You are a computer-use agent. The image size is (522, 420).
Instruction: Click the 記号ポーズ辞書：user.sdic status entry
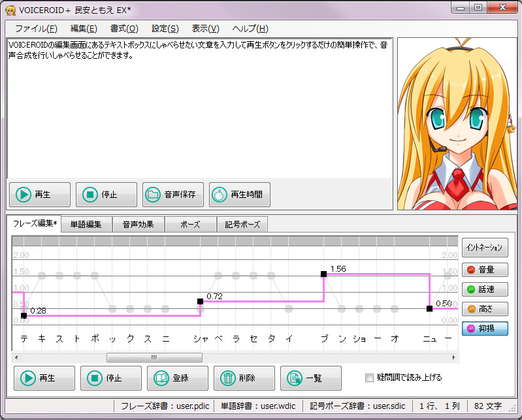click(x=357, y=406)
